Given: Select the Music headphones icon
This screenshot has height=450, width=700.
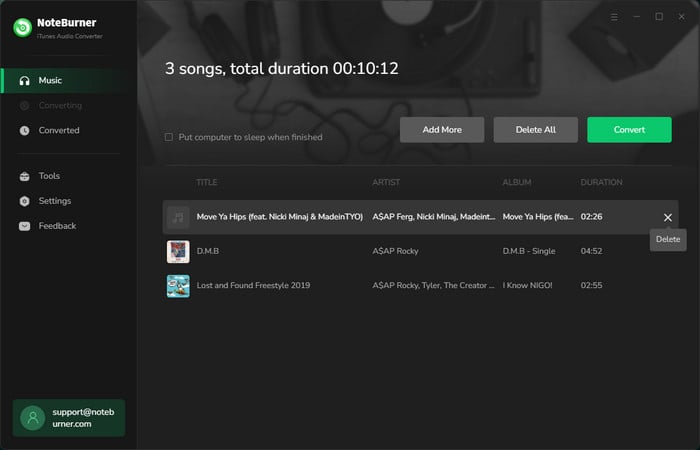Looking at the screenshot, I should [25, 81].
